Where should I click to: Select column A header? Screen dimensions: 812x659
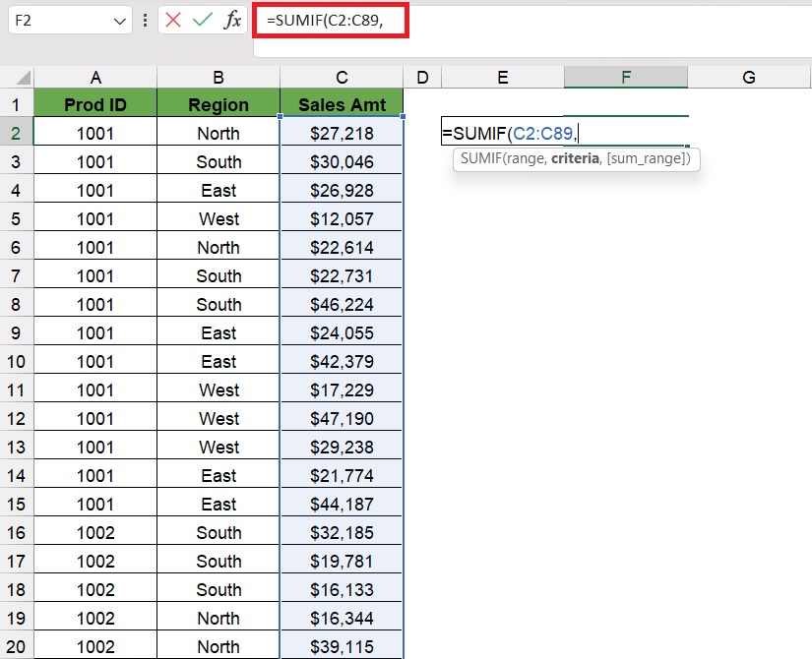point(95,77)
